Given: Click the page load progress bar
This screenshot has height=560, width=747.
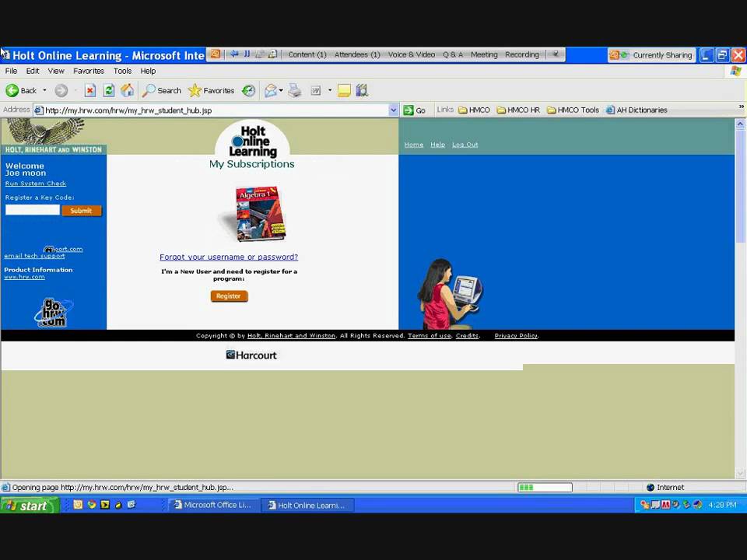Looking at the screenshot, I should pyautogui.click(x=545, y=487).
